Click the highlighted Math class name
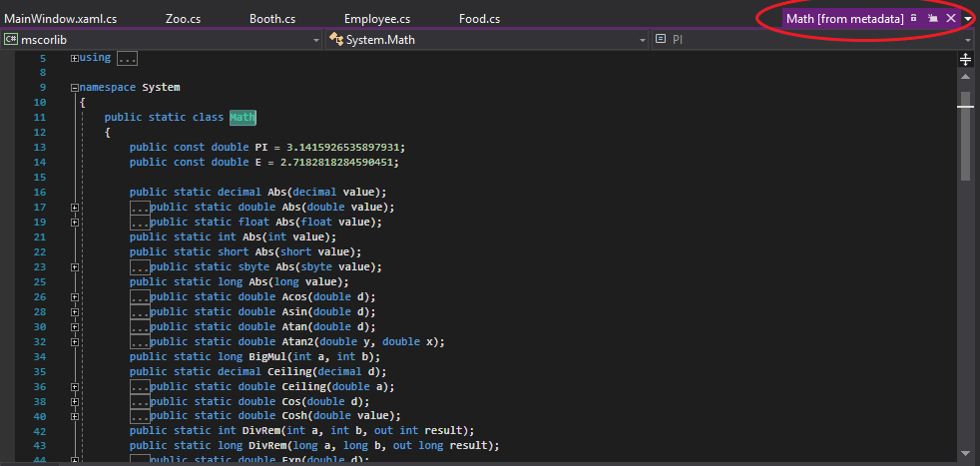Screen dimensions: 980x466 click(x=243, y=118)
